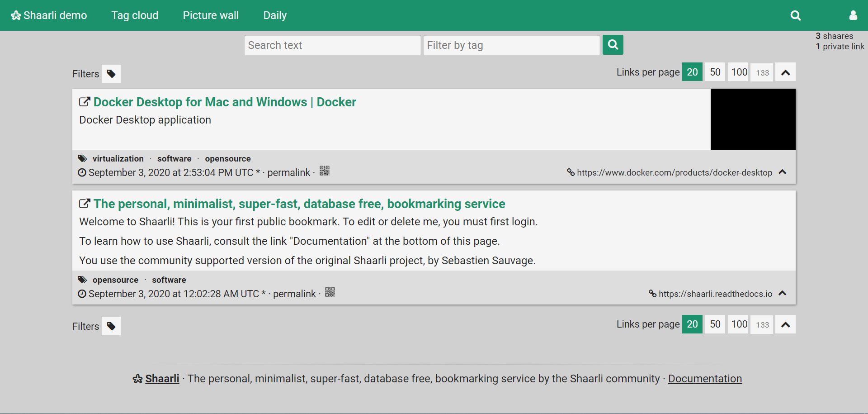Filter by opensource tag in Shaarli entry
This screenshot has height=414, width=868.
click(x=115, y=280)
